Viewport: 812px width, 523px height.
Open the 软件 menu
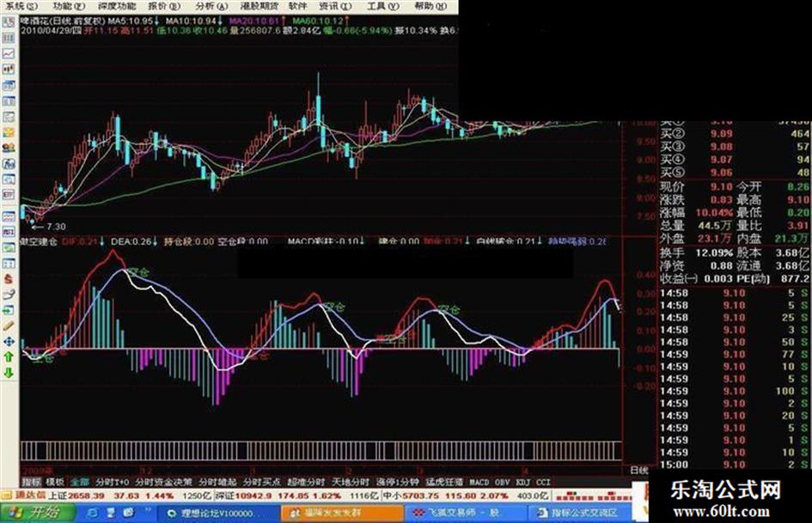pyautogui.click(x=297, y=6)
